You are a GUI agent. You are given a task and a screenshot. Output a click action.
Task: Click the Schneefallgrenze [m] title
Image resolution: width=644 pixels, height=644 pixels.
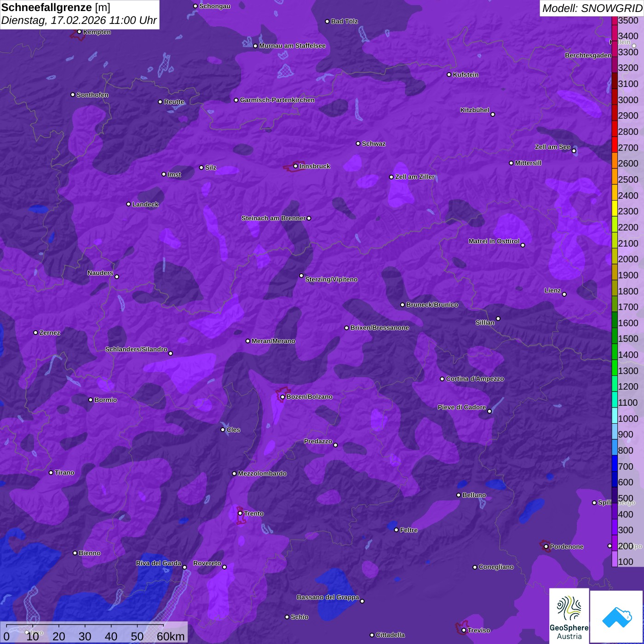click(56, 7)
